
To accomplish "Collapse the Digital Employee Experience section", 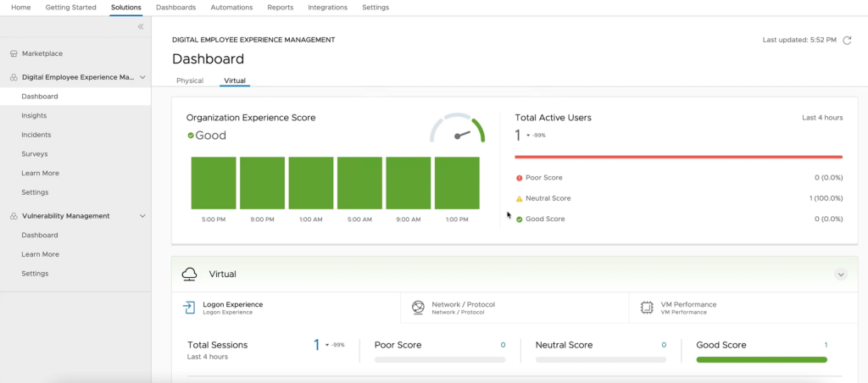I will tap(142, 77).
